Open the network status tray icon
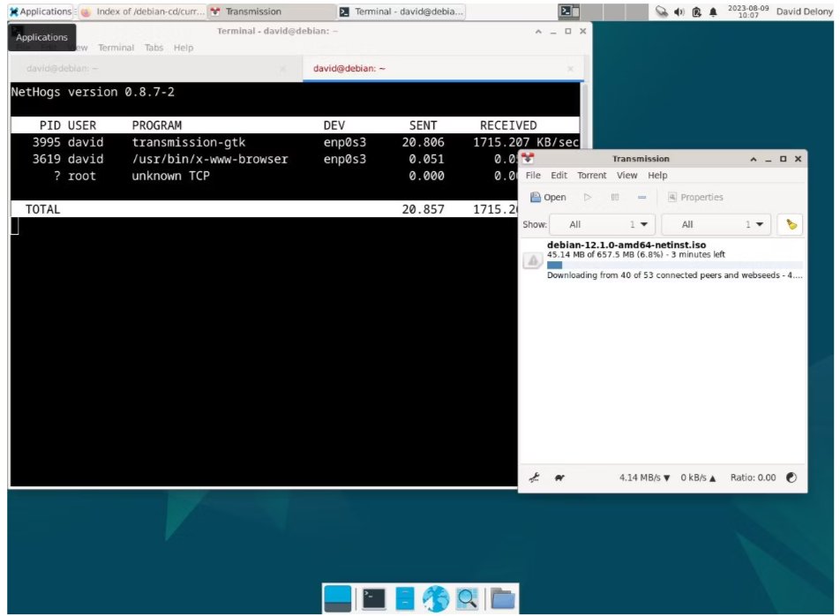The width and height of the screenshot is (840, 616). pos(662,11)
